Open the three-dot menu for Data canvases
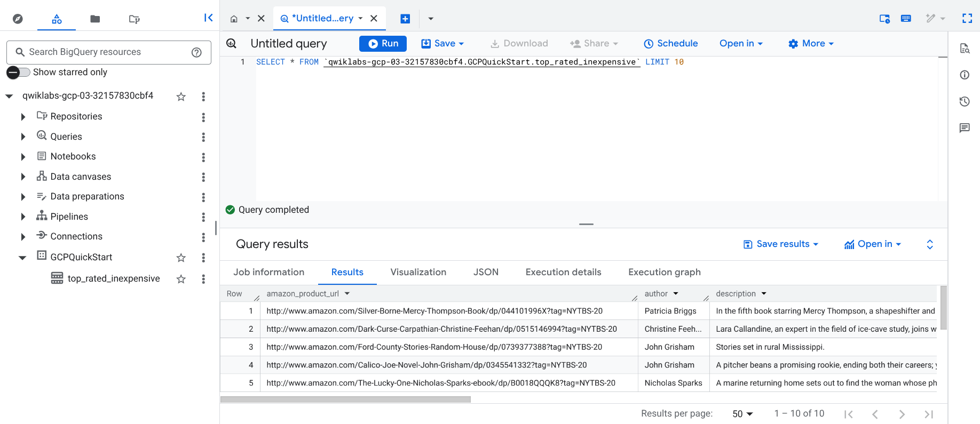This screenshot has width=980, height=424. 203,177
